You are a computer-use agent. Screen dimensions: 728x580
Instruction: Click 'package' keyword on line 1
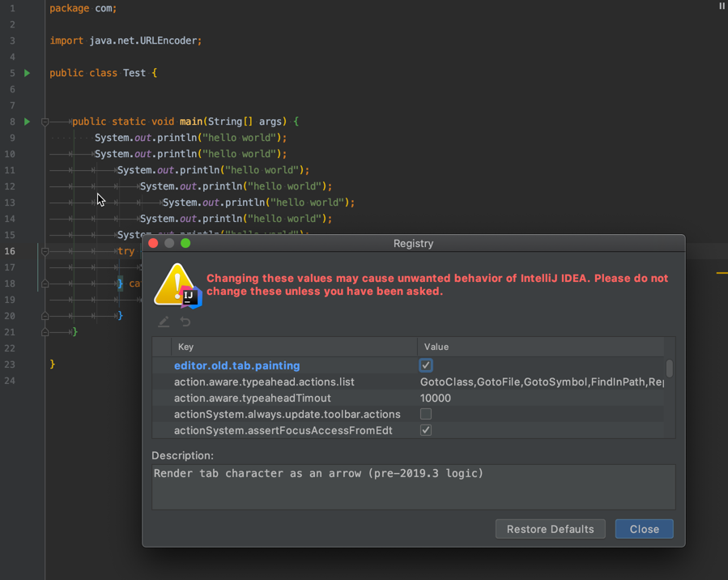point(69,8)
